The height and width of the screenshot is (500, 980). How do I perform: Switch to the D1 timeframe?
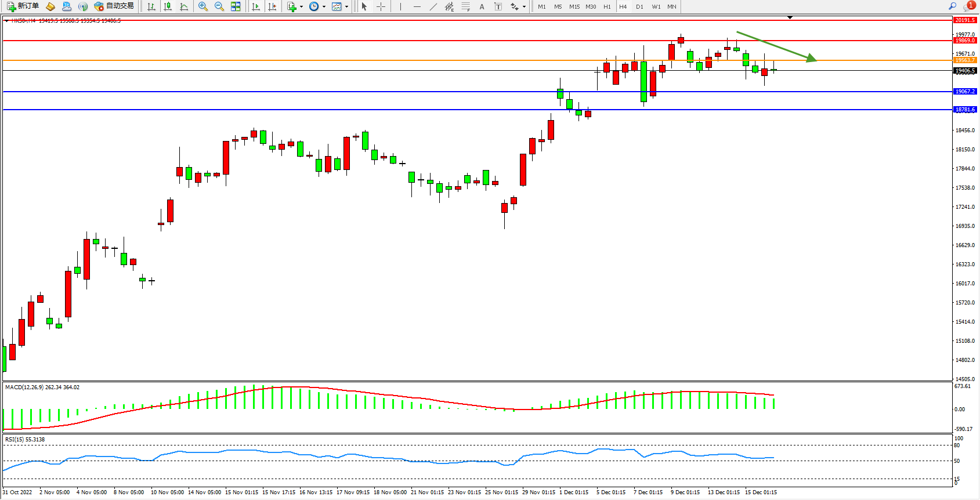tap(639, 6)
